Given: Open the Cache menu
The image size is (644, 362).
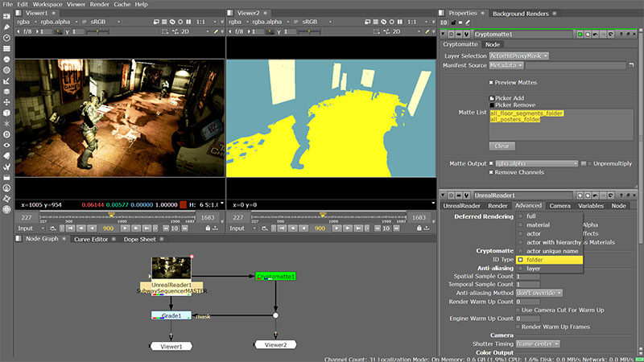Looking at the screenshot, I should point(122,4).
